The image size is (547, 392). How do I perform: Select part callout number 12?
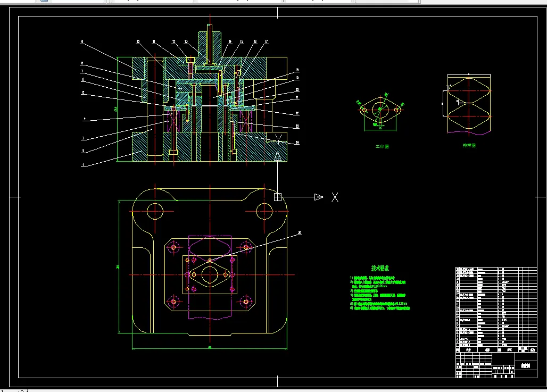point(173,42)
